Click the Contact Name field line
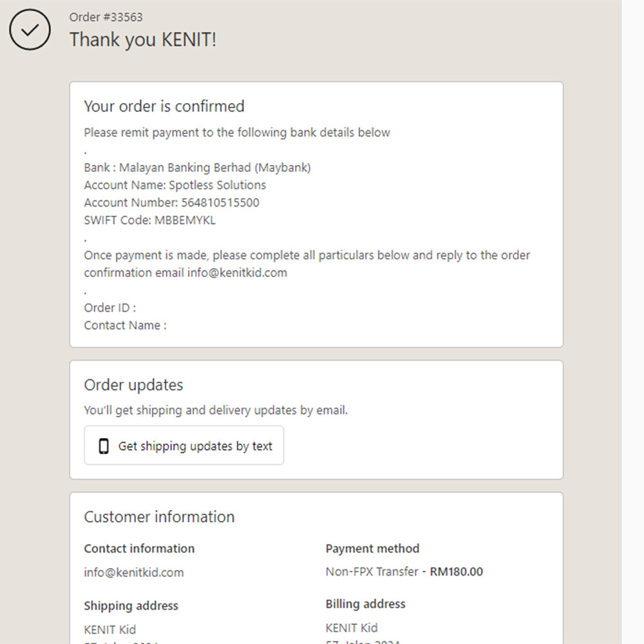The height and width of the screenshot is (644, 644). 125,325
